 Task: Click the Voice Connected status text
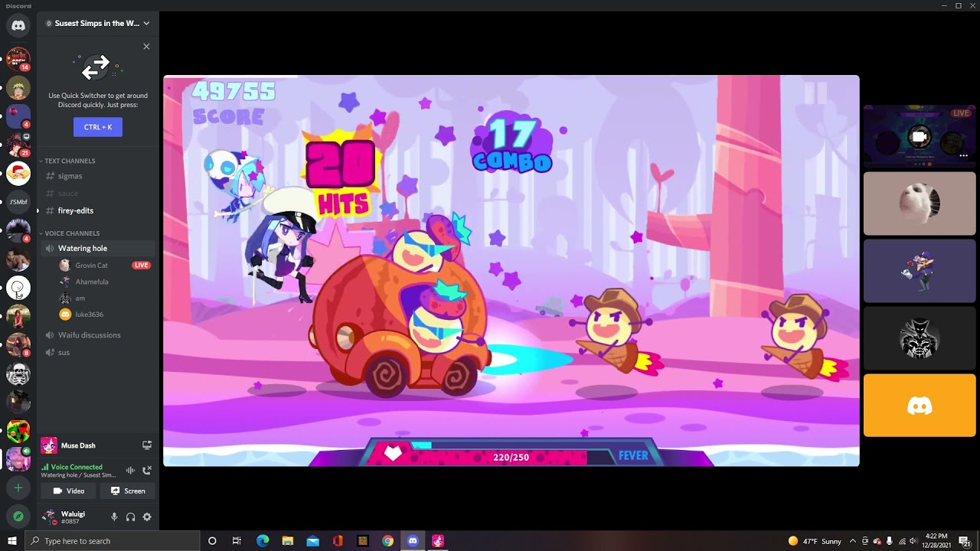coord(77,467)
